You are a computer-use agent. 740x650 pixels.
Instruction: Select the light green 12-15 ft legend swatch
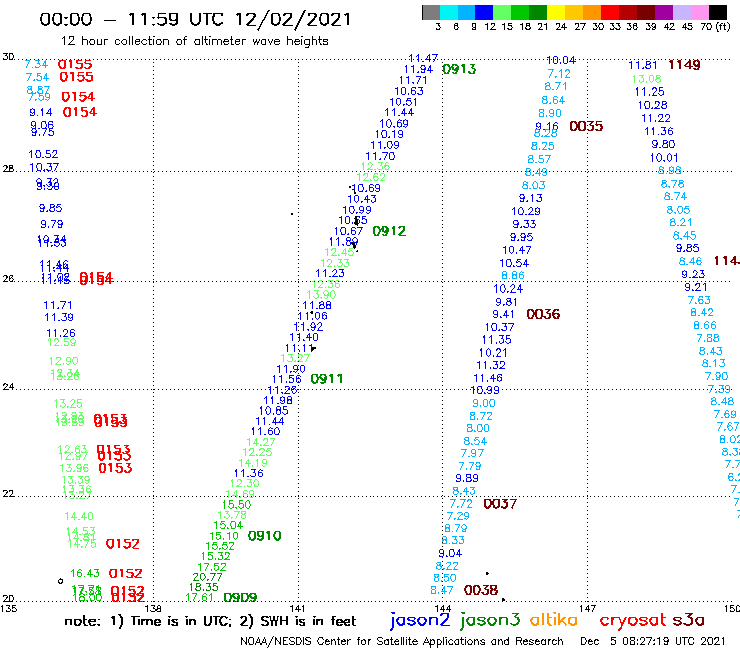click(502, 12)
